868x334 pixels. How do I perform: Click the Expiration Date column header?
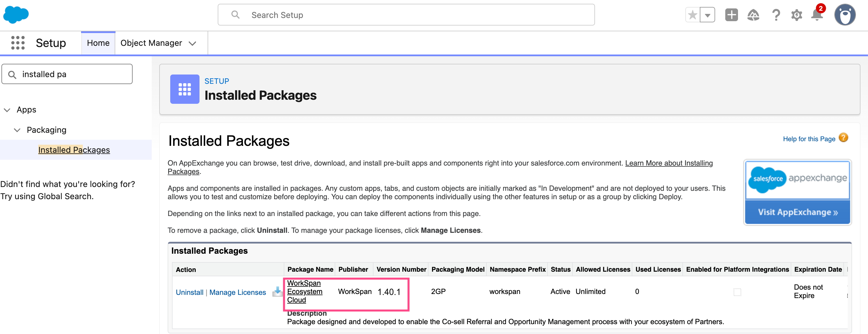click(818, 269)
